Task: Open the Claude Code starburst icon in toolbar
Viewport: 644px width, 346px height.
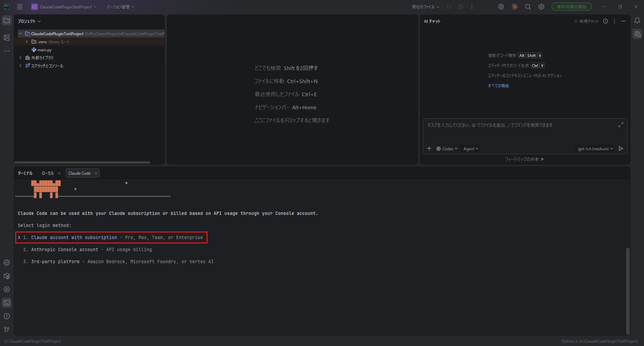Action: click(x=514, y=7)
